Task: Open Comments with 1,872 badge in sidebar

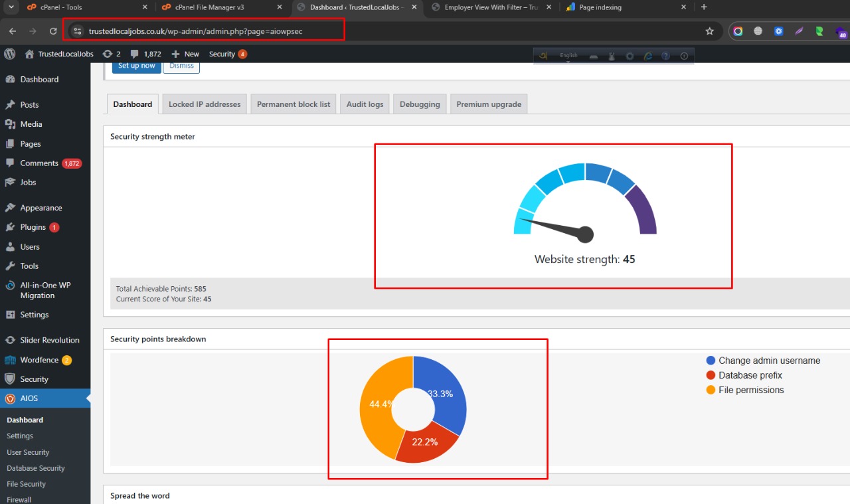Action: [45, 163]
